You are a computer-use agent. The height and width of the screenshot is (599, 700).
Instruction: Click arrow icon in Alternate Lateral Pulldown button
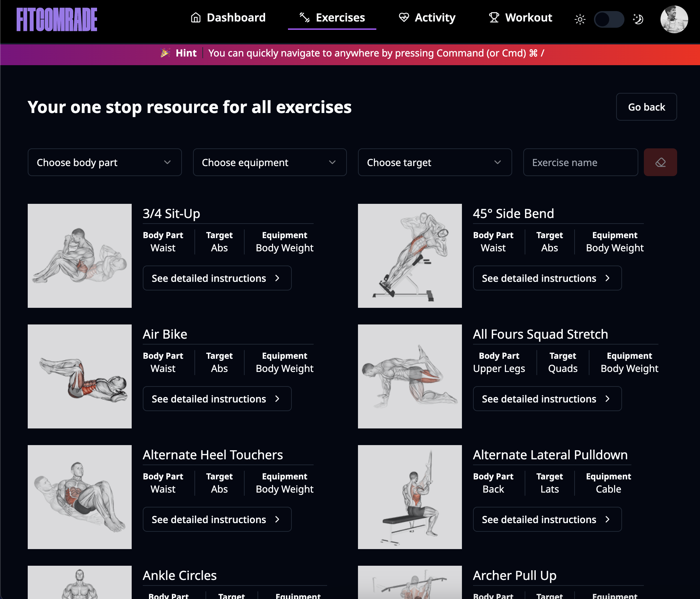[x=607, y=520]
